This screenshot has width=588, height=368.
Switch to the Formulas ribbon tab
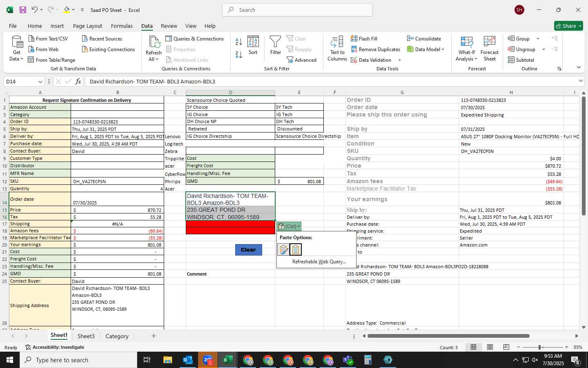122,26
